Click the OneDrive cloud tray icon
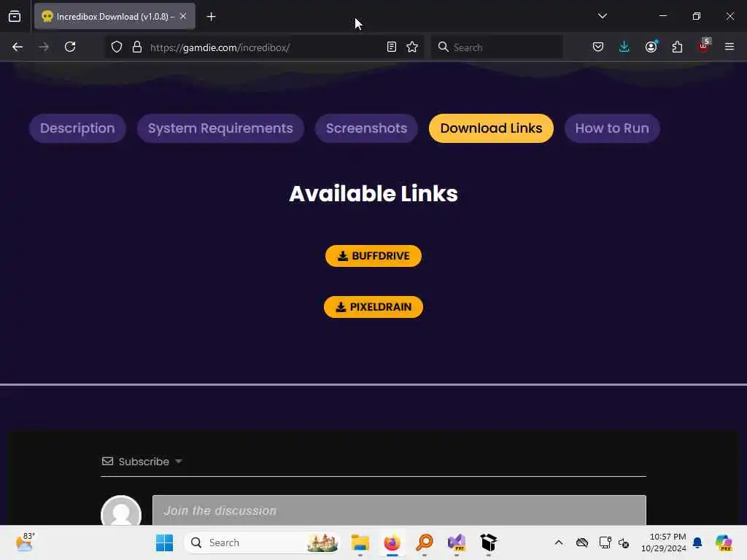The width and height of the screenshot is (747, 560). tap(581, 542)
